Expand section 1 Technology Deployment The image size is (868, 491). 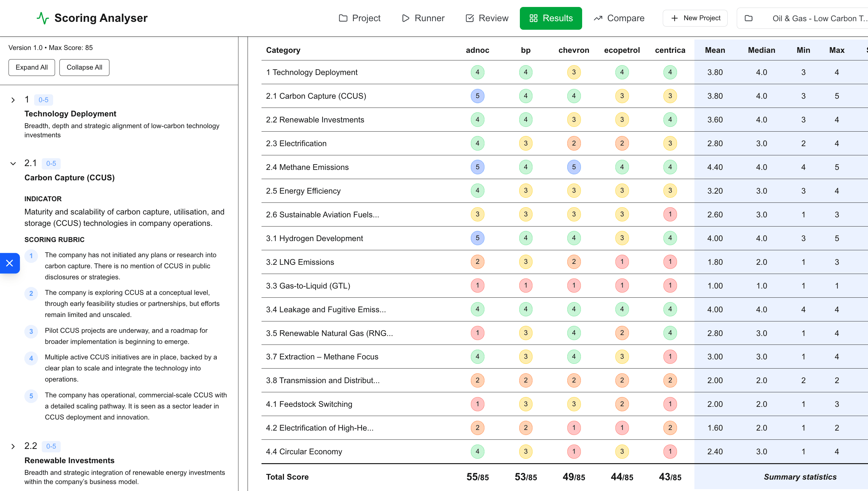click(13, 99)
